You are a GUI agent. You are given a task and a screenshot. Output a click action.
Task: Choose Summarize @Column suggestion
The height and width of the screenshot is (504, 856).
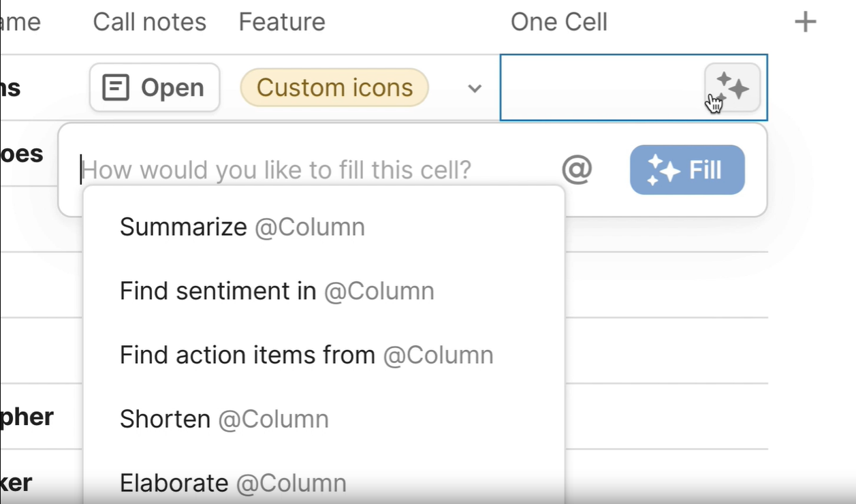(242, 227)
